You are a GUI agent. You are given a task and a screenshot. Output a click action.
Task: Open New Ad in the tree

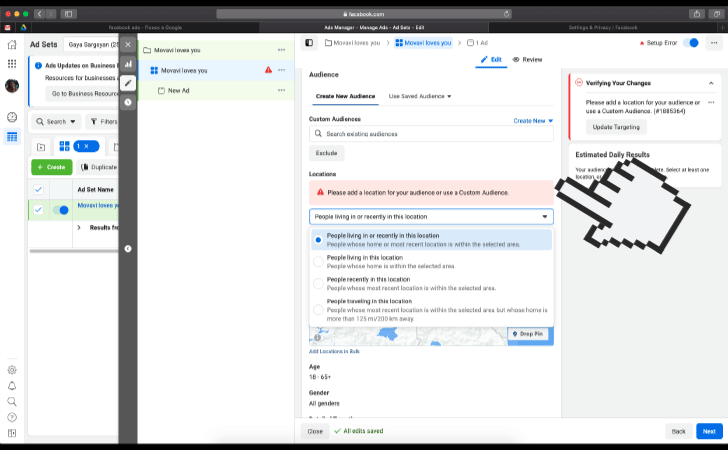(178, 91)
